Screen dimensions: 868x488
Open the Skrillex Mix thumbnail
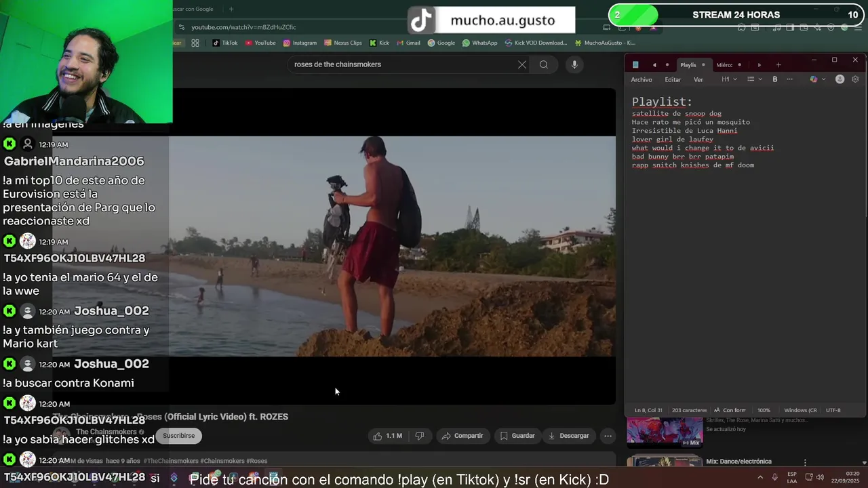(665, 432)
